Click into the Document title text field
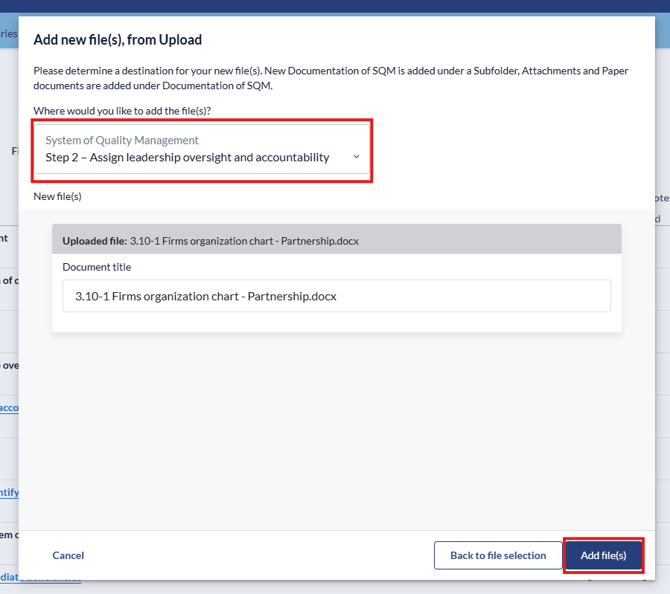Screen dimensions: 670x594 click(x=335, y=296)
